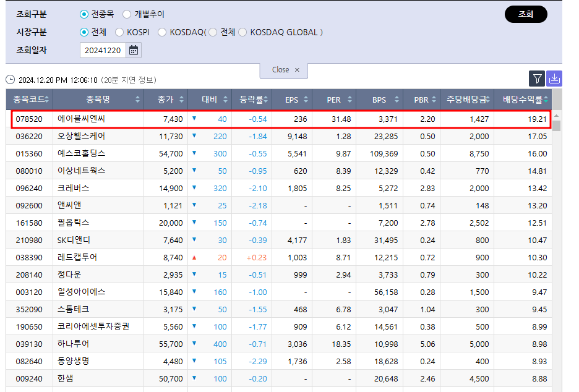579x392 pixels.
Task: Click PBR value 5.06
Action: tap(427, 344)
